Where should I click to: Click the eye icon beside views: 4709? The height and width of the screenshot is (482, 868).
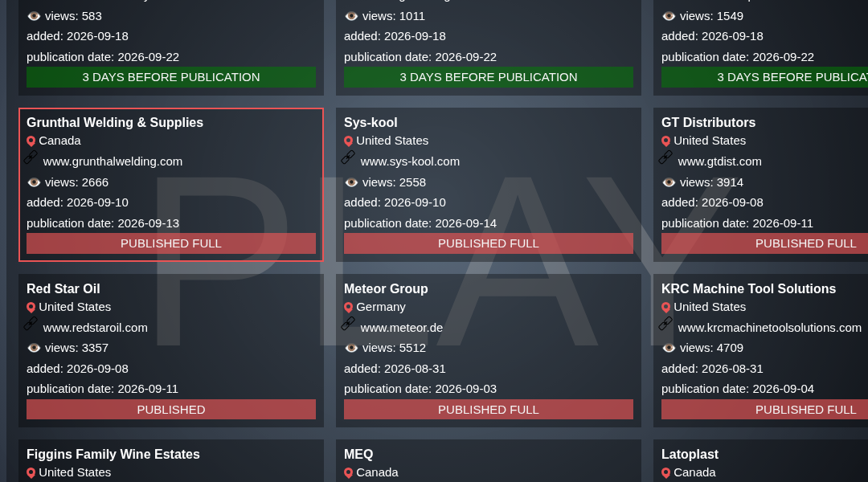coord(669,348)
